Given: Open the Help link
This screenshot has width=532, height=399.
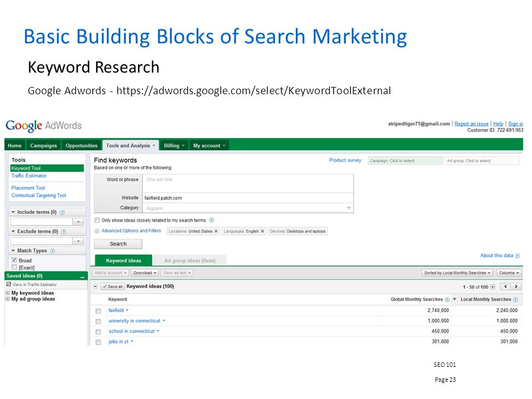Looking at the screenshot, I should pyautogui.click(x=498, y=124).
